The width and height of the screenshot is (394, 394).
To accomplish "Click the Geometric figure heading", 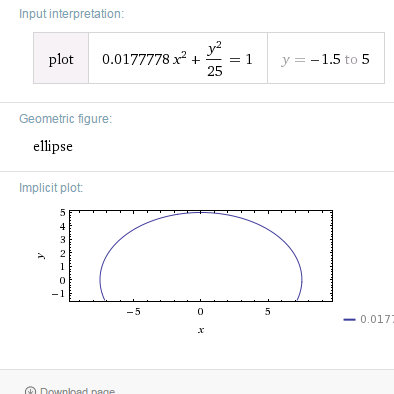I will tap(66, 119).
